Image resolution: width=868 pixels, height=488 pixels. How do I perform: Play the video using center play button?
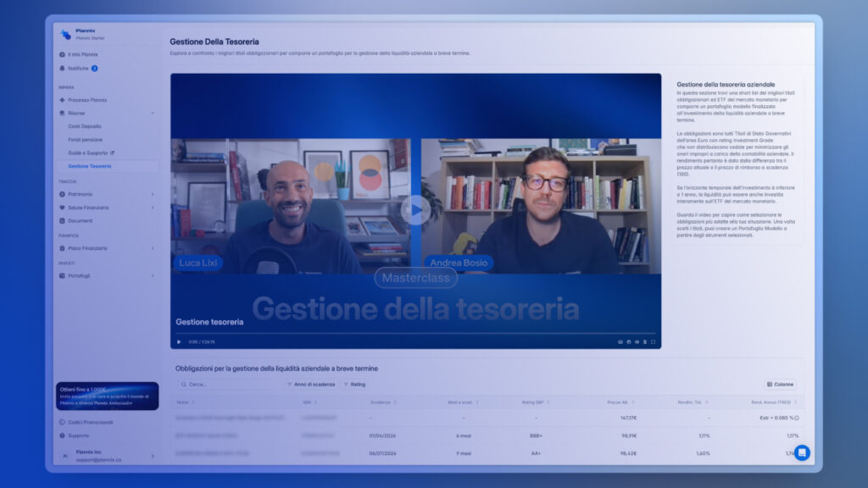tap(415, 209)
